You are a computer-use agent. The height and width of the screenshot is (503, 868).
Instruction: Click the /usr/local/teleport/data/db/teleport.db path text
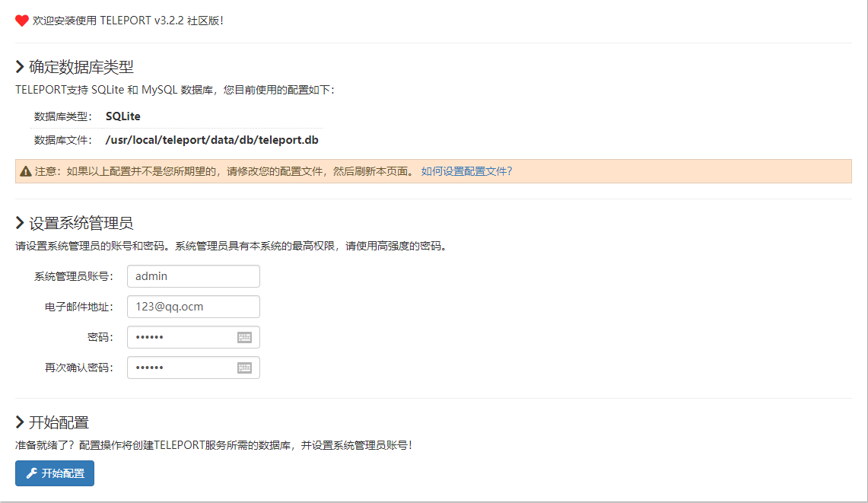coord(212,140)
